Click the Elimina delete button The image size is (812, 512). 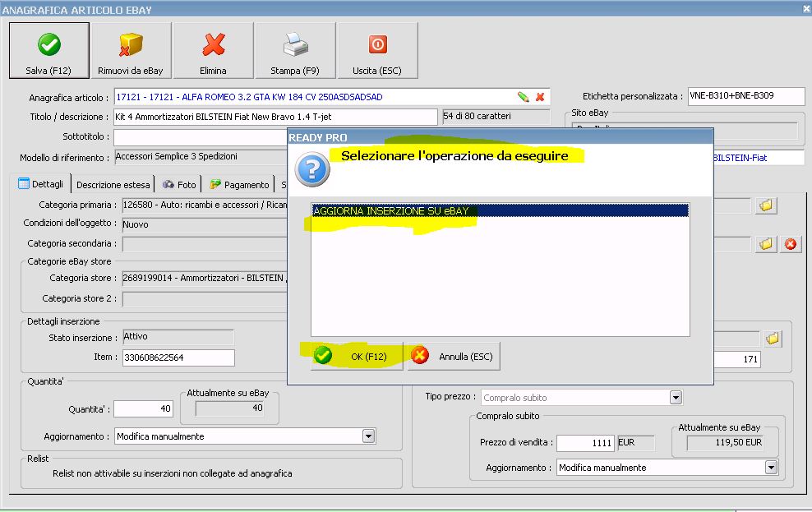tap(214, 51)
